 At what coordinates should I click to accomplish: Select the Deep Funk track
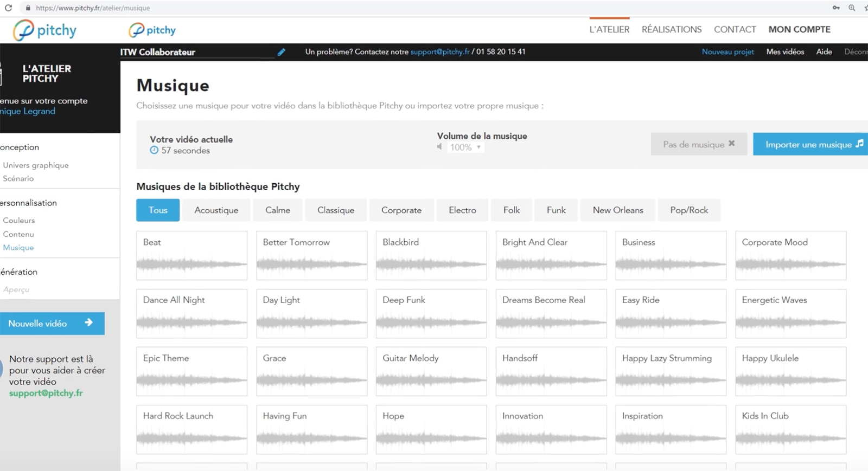(x=431, y=313)
